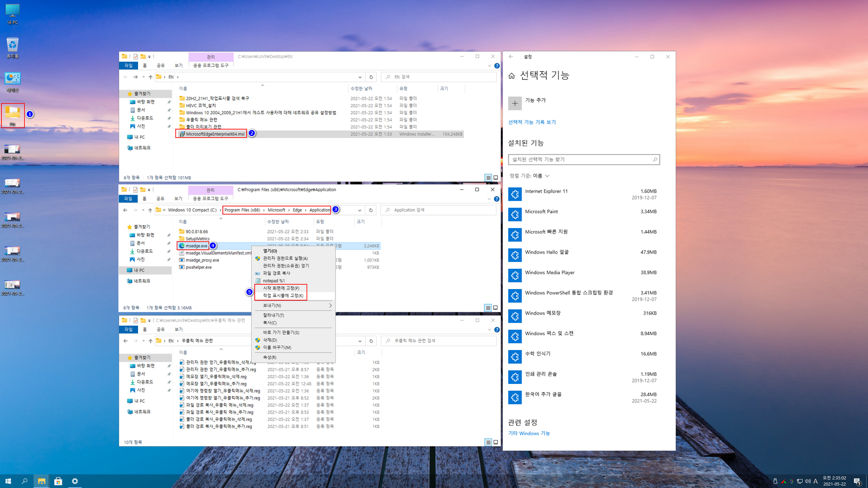Click the Etc 검색 search box

coord(438,77)
